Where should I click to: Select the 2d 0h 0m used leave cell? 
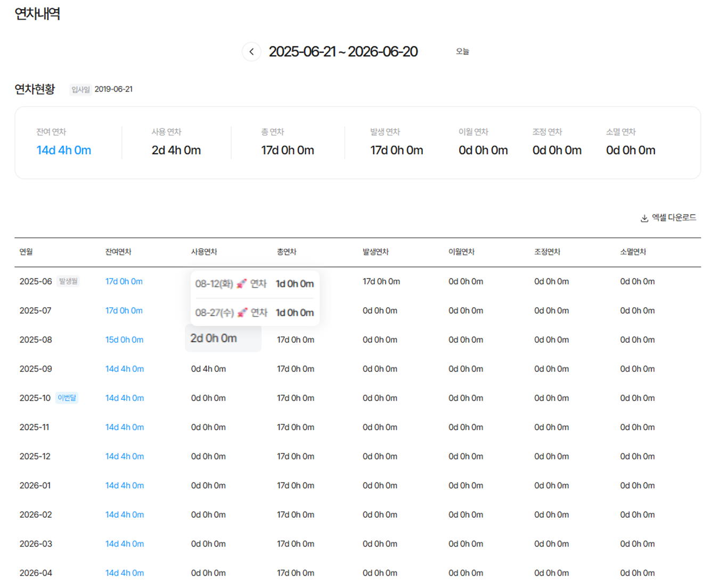[214, 339]
